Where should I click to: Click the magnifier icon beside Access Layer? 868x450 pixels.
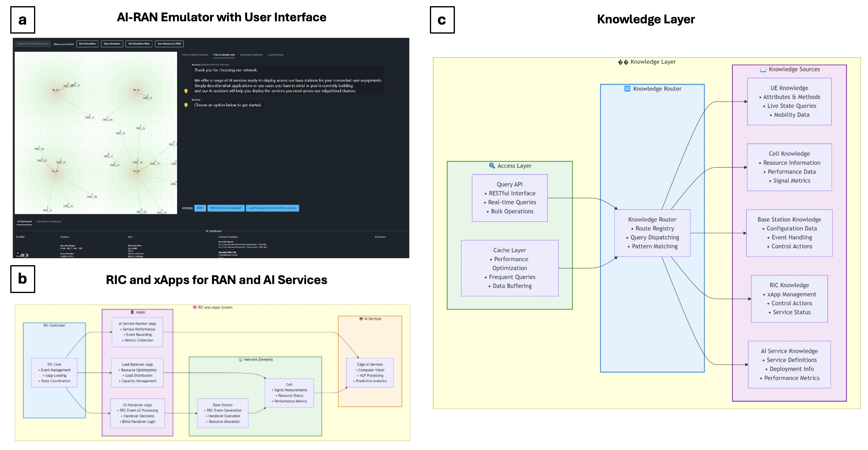pos(492,166)
